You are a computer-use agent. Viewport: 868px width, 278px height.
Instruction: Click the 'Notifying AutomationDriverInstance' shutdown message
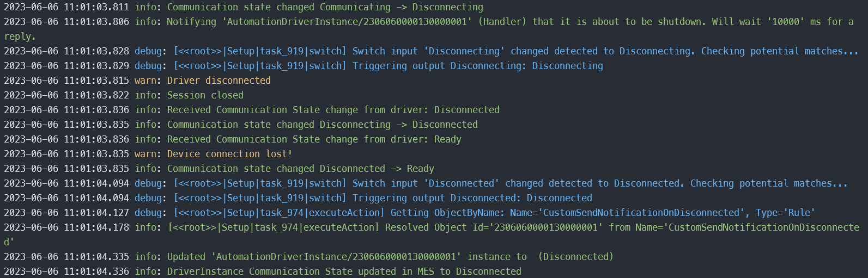pos(429,29)
